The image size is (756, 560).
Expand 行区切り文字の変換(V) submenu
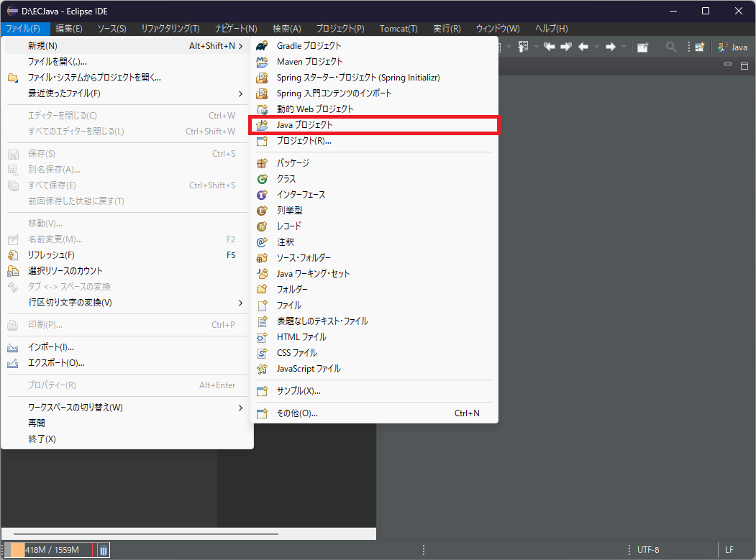click(x=127, y=303)
